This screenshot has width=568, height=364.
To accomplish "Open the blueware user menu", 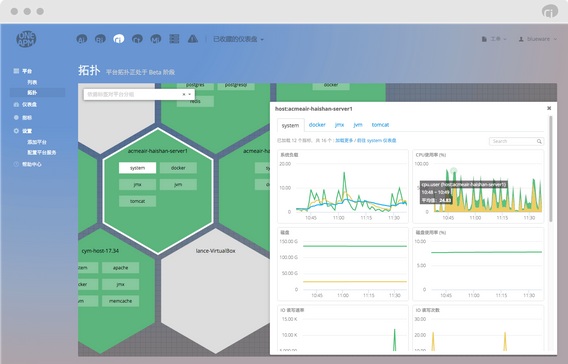I will pyautogui.click(x=538, y=39).
